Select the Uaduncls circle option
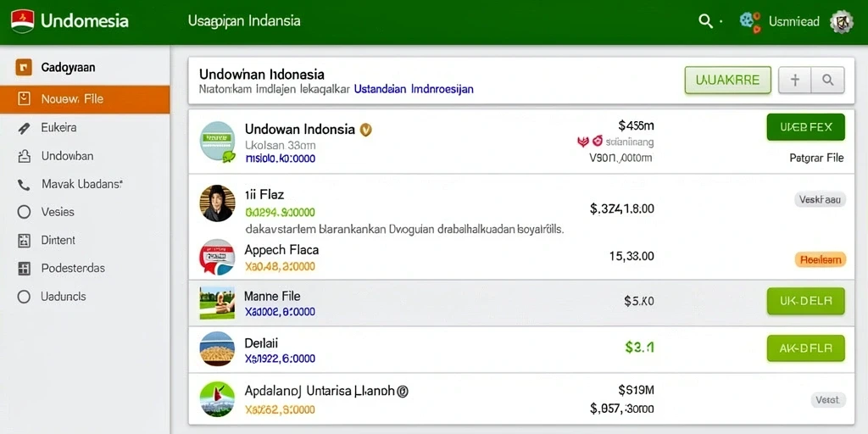 point(24,297)
